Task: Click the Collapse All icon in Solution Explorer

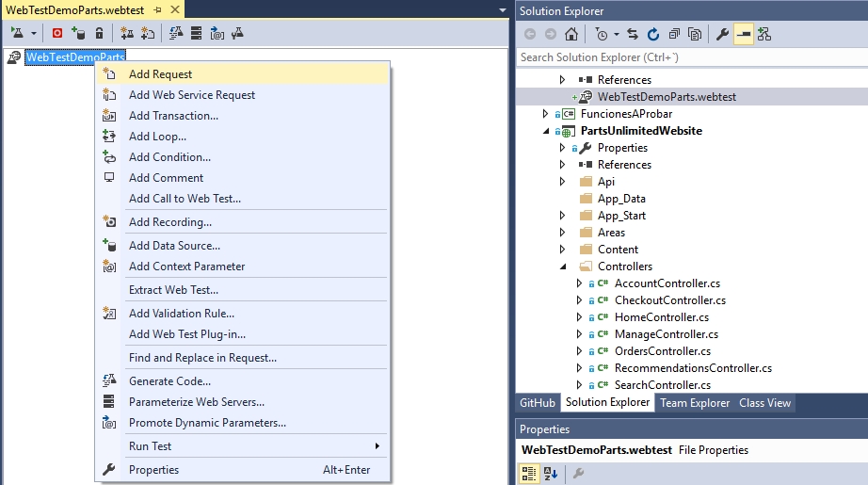Action: pos(674,34)
